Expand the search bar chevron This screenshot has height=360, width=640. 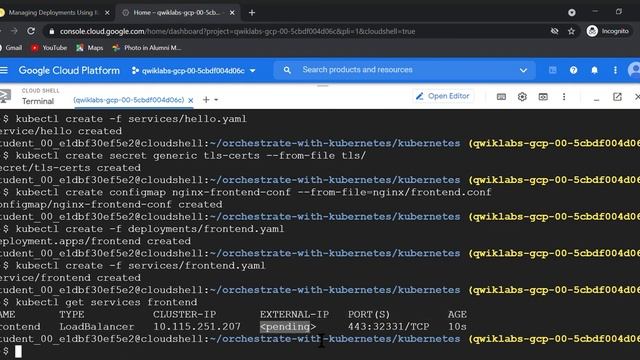click(523, 71)
